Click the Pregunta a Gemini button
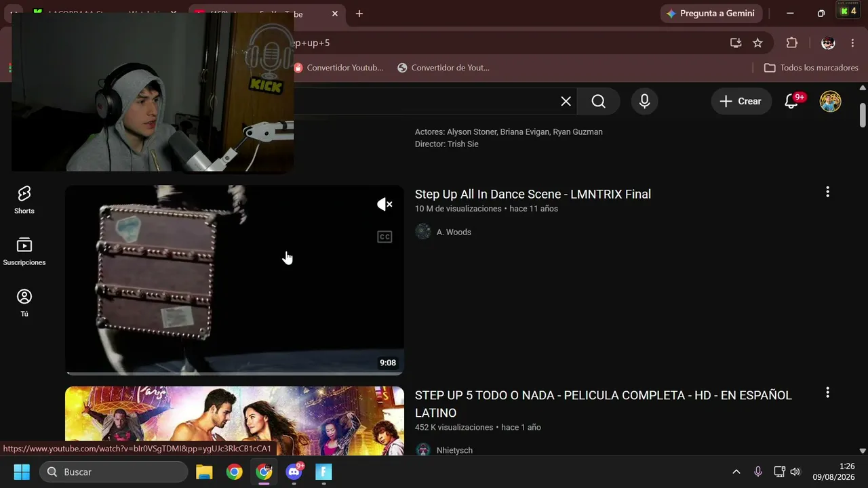 (711, 14)
